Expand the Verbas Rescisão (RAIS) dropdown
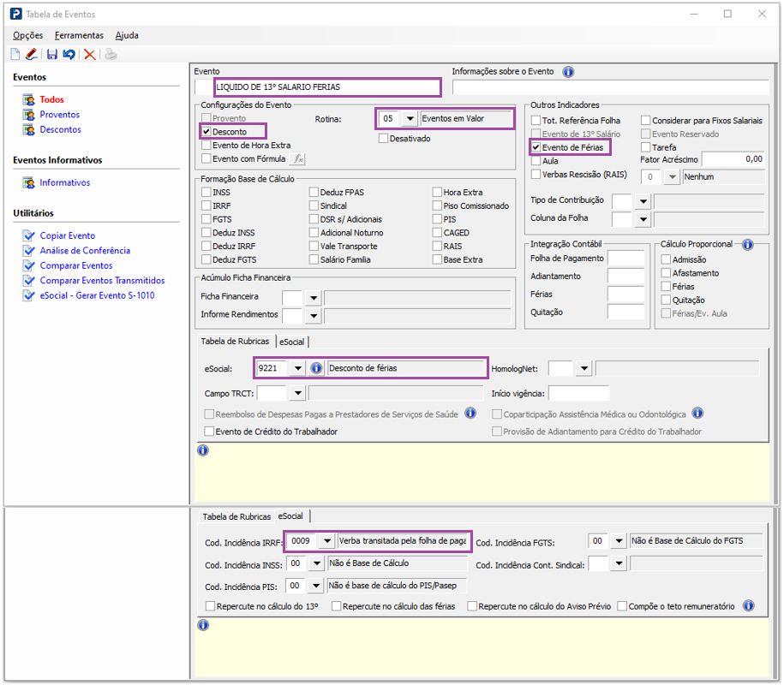Viewport: 784px width, 685px height. (x=673, y=177)
